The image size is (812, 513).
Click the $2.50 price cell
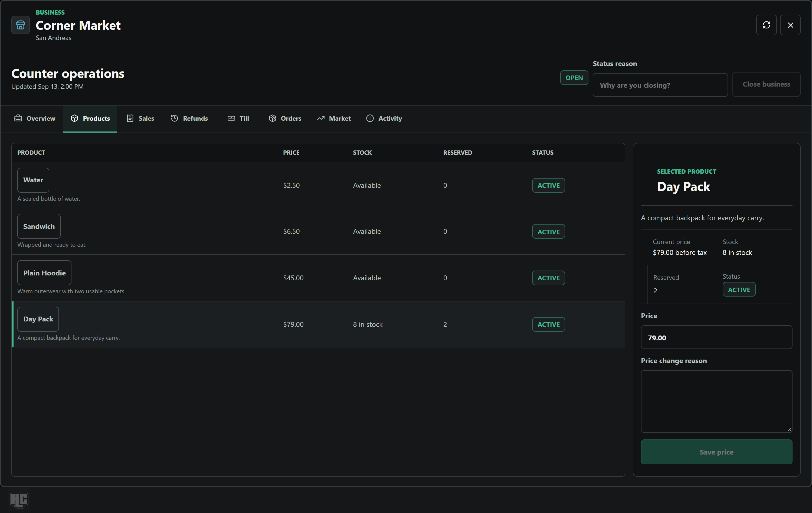click(x=291, y=185)
